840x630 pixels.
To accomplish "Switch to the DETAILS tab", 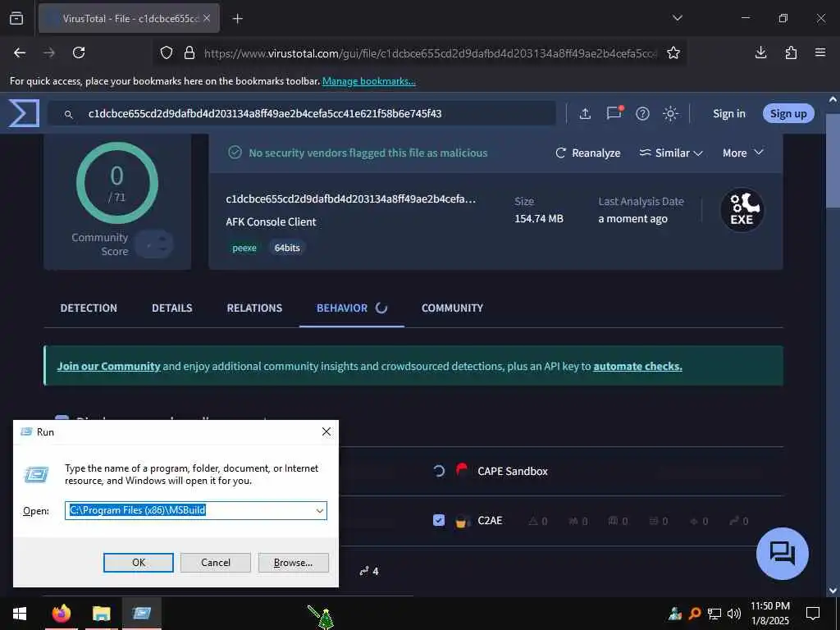I will [172, 308].
